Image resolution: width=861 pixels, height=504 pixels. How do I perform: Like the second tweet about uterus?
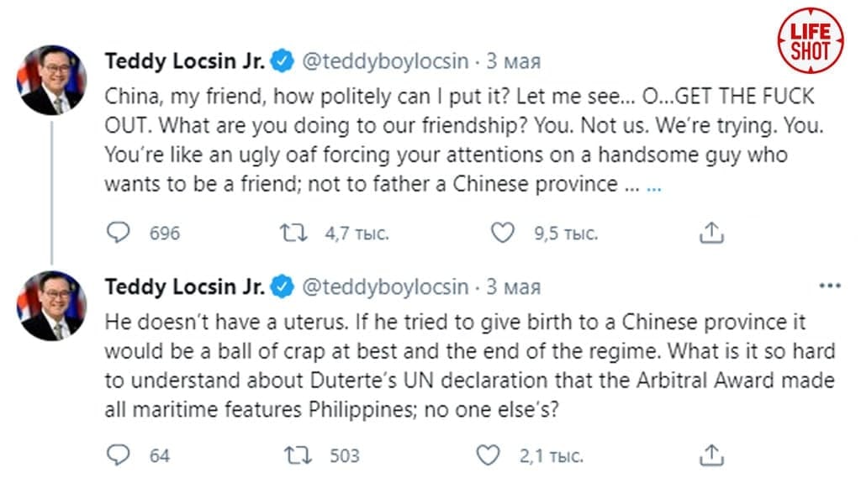pos(489,455)
